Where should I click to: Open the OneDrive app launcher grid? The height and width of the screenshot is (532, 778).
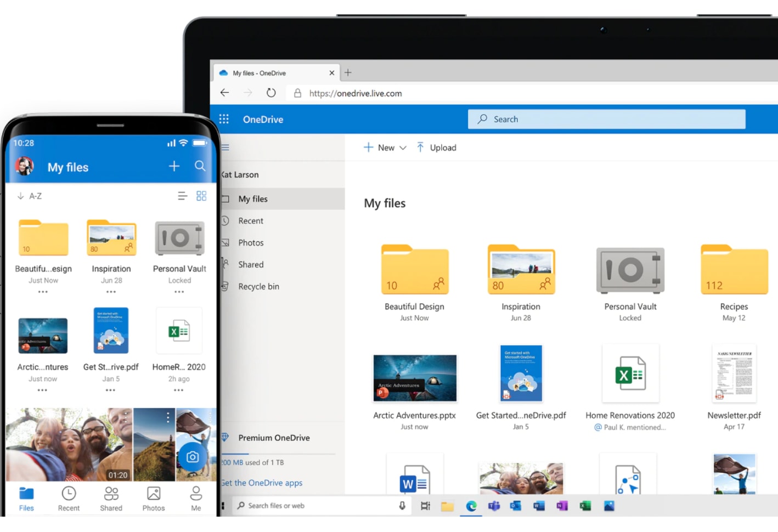pyautogui.click(x=224, y=119)
